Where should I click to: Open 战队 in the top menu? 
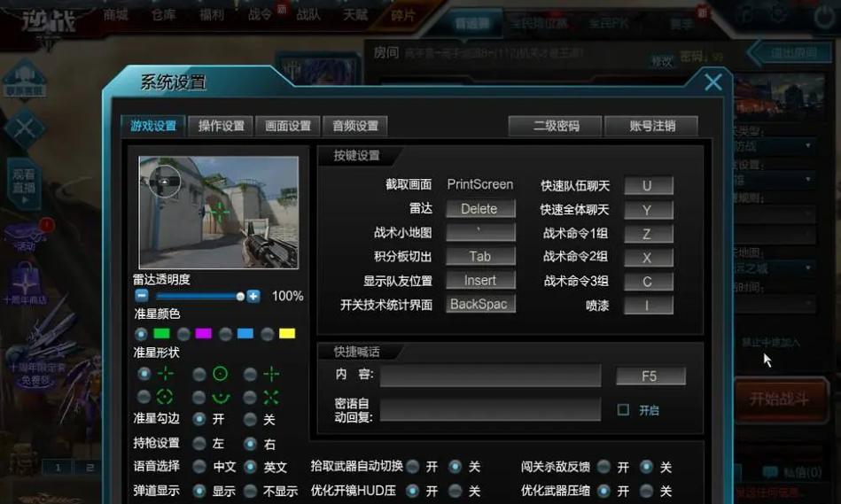[308, 14]
